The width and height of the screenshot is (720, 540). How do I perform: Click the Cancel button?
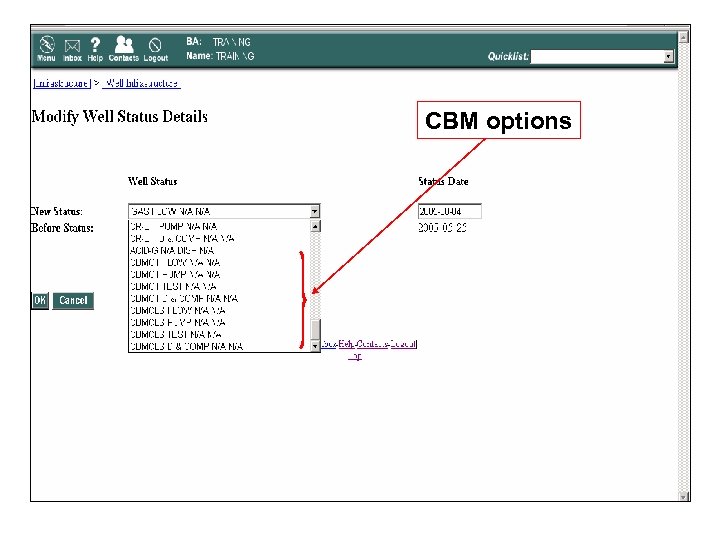click(x=73, y=300)
